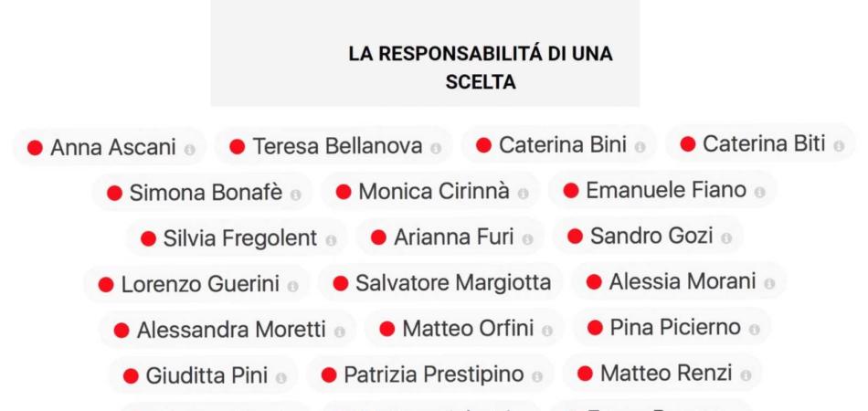868x411 pixels.
Task: Click the Pina Picierno name tag
Action: point(672,328)
